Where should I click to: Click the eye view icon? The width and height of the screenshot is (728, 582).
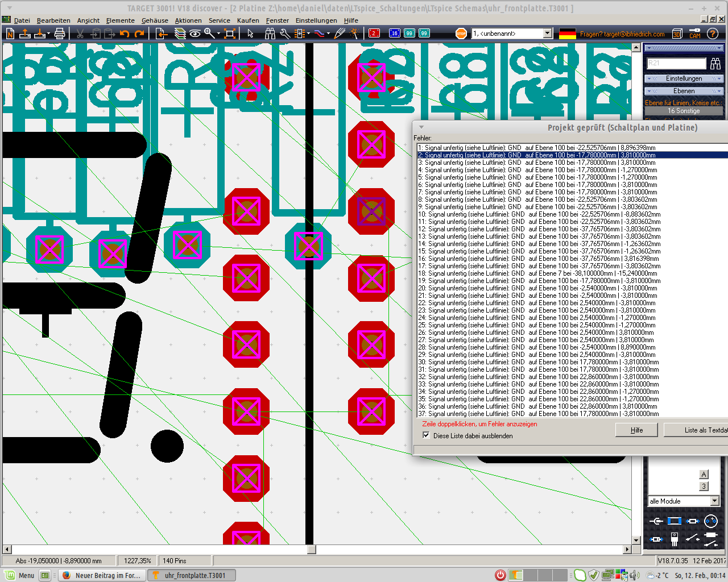pyautogui.click(x=195, y=34)
